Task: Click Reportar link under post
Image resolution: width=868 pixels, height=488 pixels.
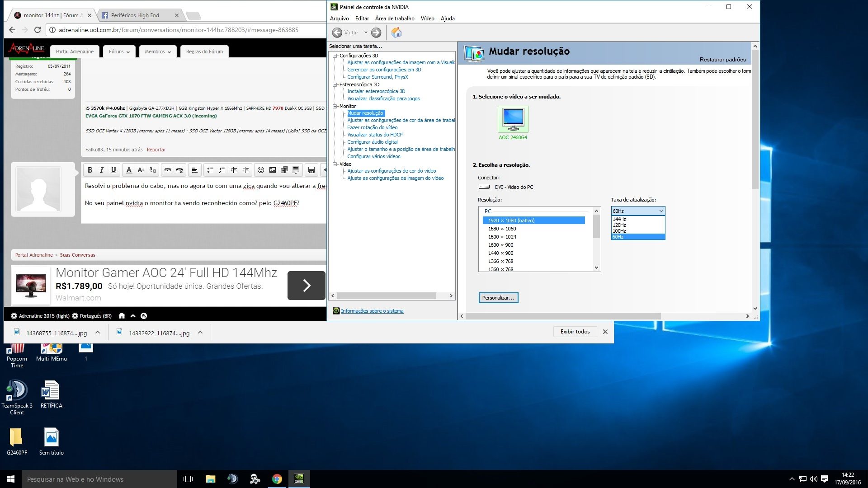Action: 156,150
